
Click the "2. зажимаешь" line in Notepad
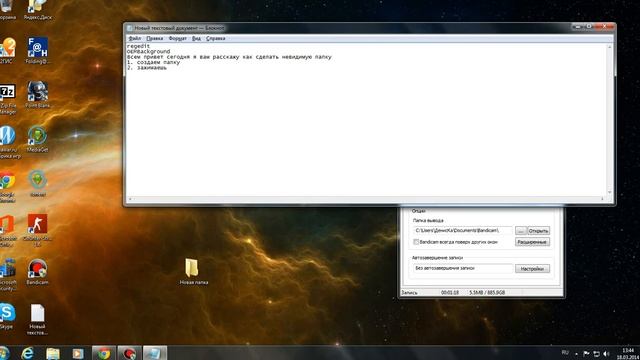tap(147, 68)
